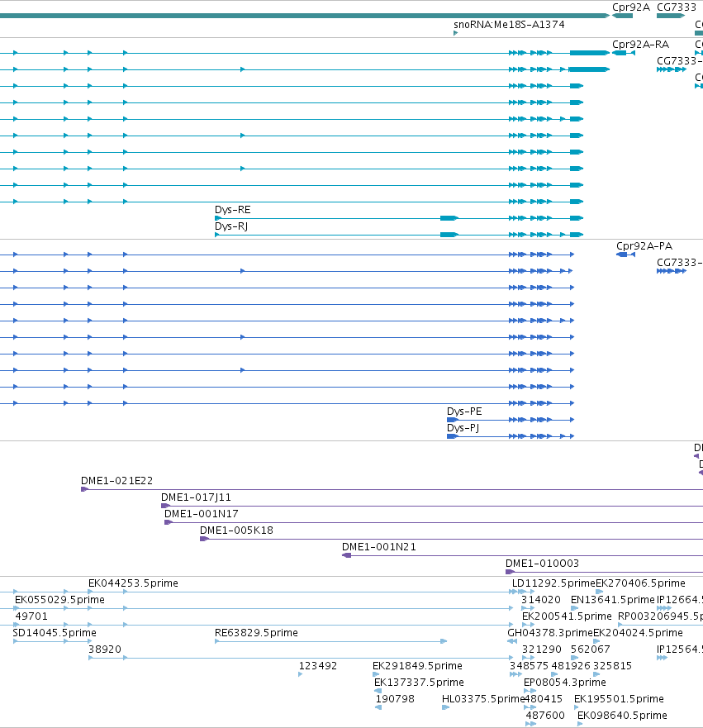Click the CG7333 gene arrow glyph
The height and width of the screenshot is (728, 703).
671,16
